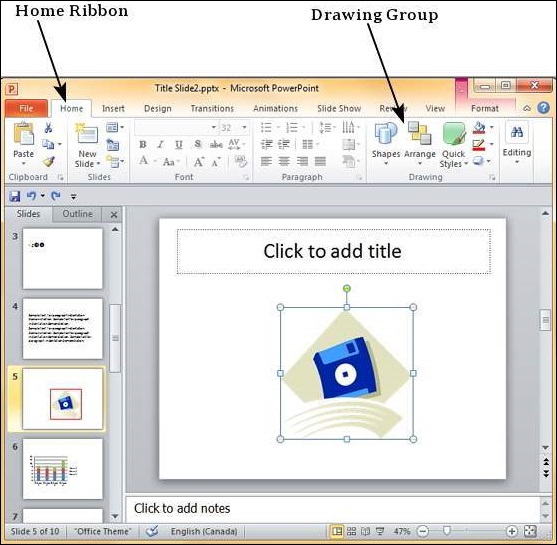Open Quick Styles gallery
The width and height of the screenshot is (557, 545).
coord(454,145)
